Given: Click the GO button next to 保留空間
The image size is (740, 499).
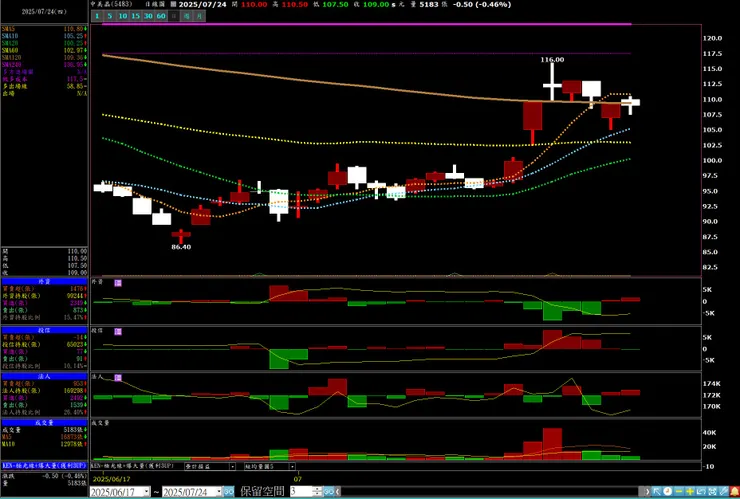Looking at the screenshot, I should [328, 491].
